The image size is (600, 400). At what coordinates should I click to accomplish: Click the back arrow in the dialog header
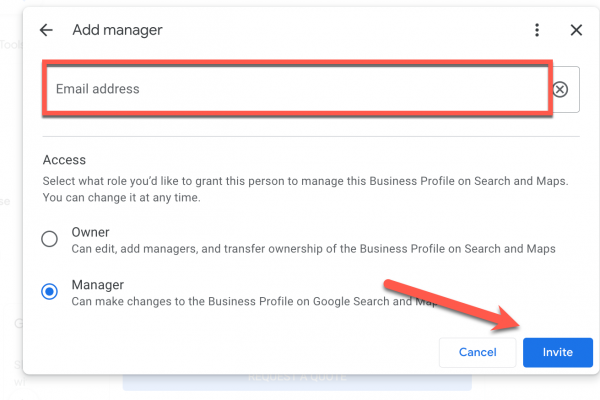[x=46, y=30]
